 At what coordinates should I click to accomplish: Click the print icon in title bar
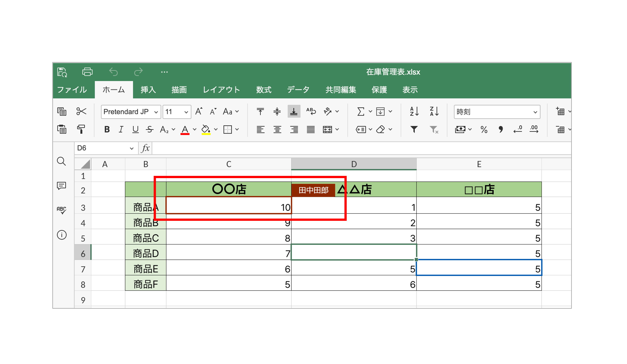87,72
